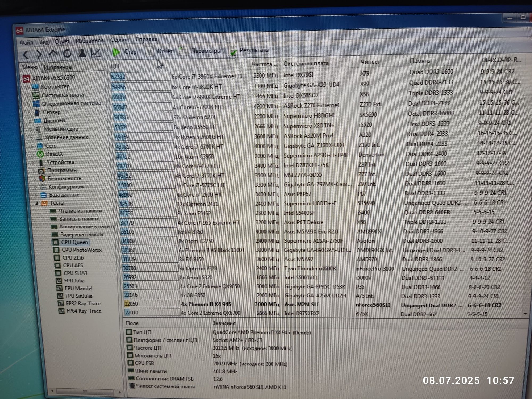Select the Программы tree icon
This screenshot has width=532, height=399.
point(41,171)
